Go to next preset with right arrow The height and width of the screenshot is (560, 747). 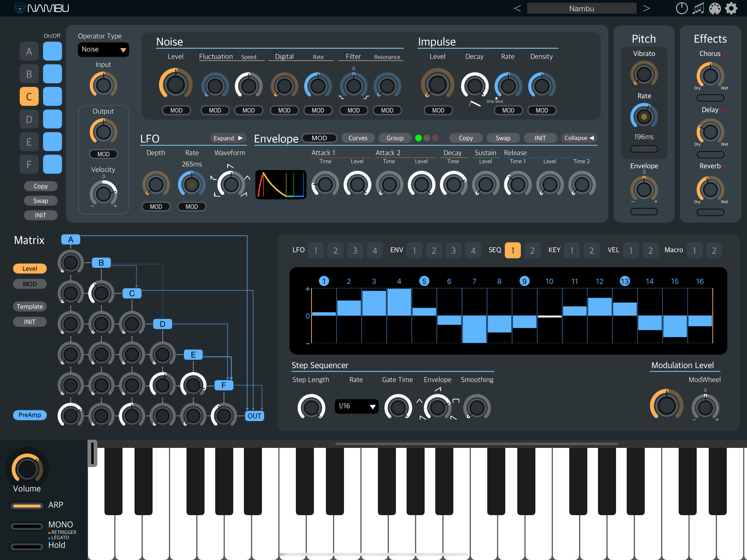[x=646, y=8]
